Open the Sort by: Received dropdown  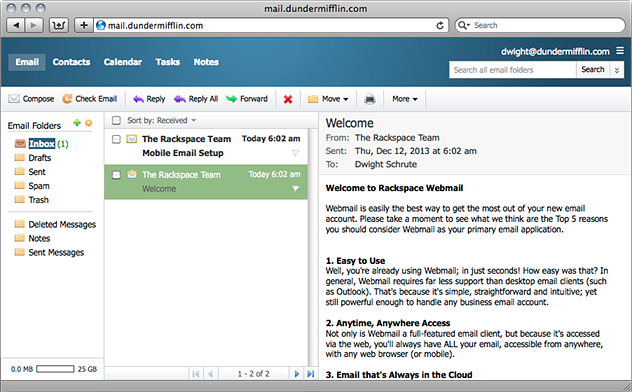click(x=161, y=120)
